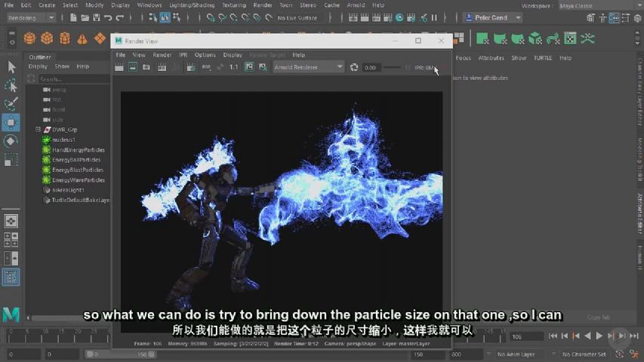Screen dimensions: 644x362
Task: Click the polygon cylinder shelf icon
Action: point(64,38)
